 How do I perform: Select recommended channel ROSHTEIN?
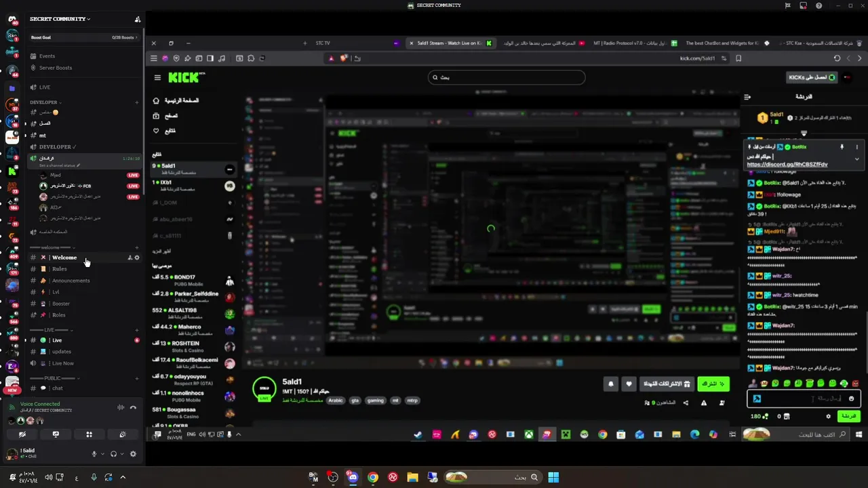[x=194, y=346]
